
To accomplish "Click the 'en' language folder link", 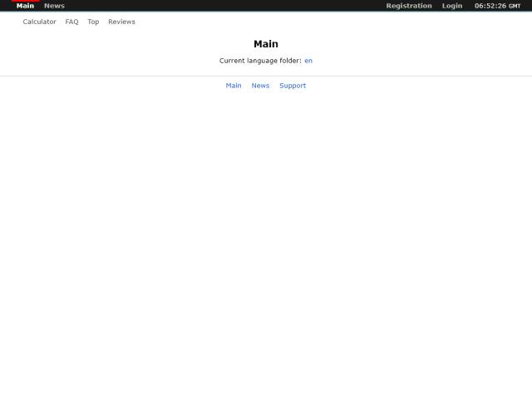I will tap(308, 61).
